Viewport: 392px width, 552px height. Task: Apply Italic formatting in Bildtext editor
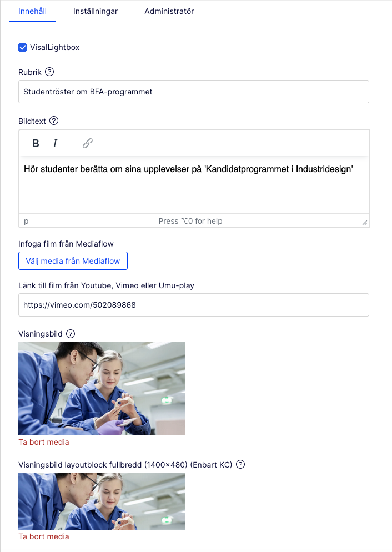point(55,143)
